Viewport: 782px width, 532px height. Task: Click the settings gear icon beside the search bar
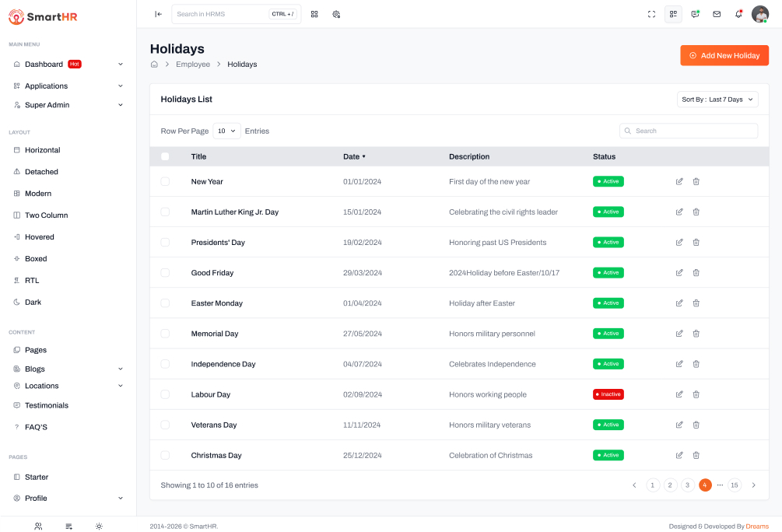tap(336, 14)
